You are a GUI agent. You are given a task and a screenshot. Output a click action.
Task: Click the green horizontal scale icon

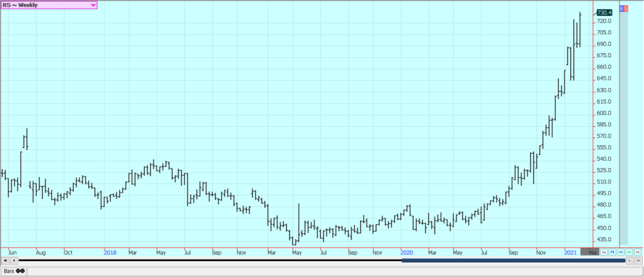(629, 251)
